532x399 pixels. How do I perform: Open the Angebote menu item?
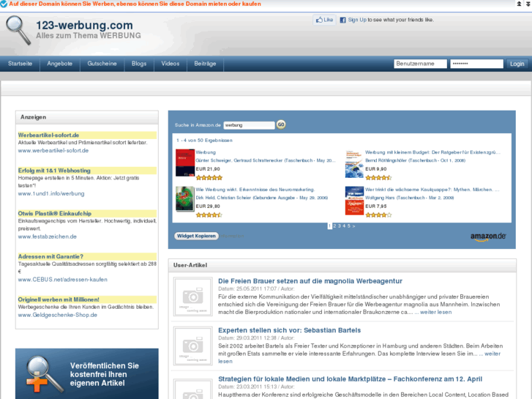60,64
